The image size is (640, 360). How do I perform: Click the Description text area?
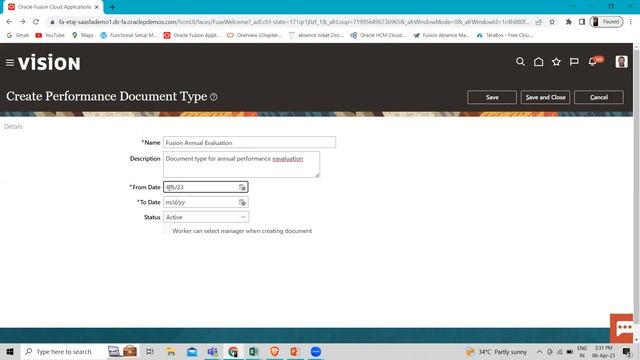tap(241, 164)
